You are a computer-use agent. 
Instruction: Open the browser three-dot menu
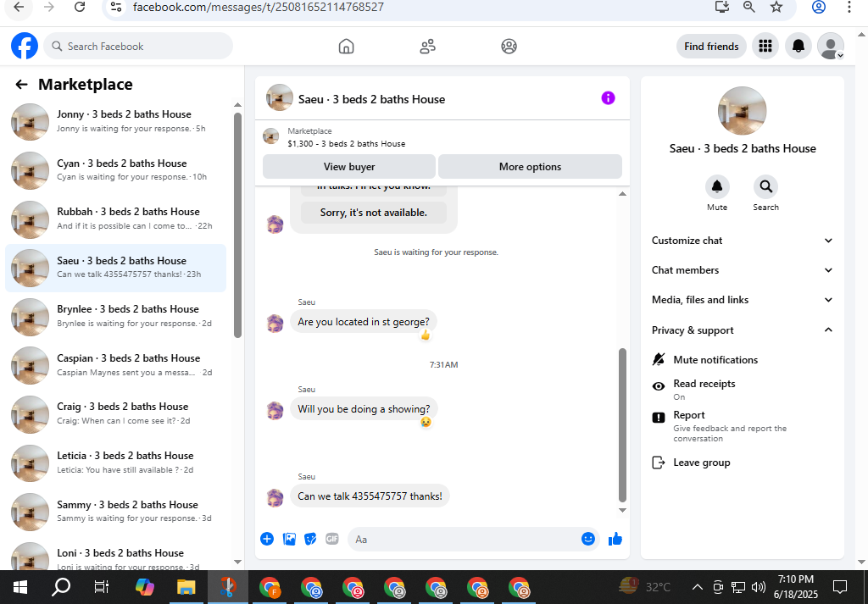[849, 7]
